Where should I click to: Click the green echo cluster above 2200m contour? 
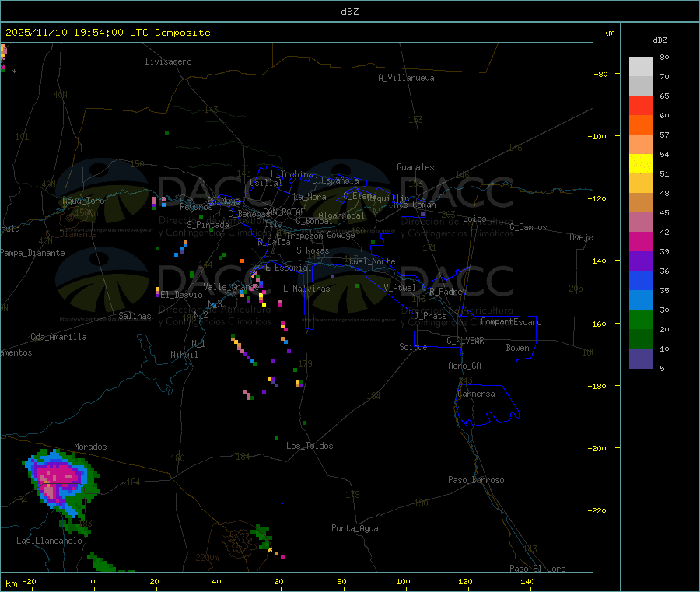[x=261, y=537]
